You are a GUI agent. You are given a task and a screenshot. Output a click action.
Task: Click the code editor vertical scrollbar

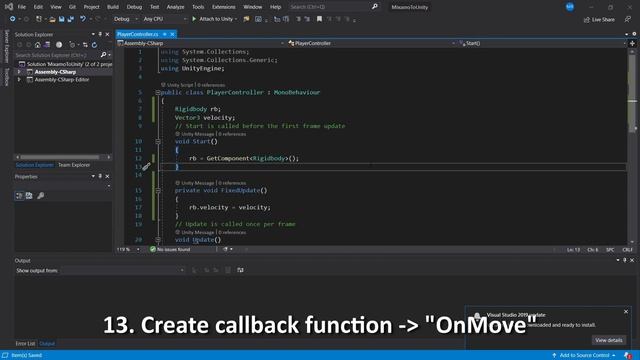(632, 146)
